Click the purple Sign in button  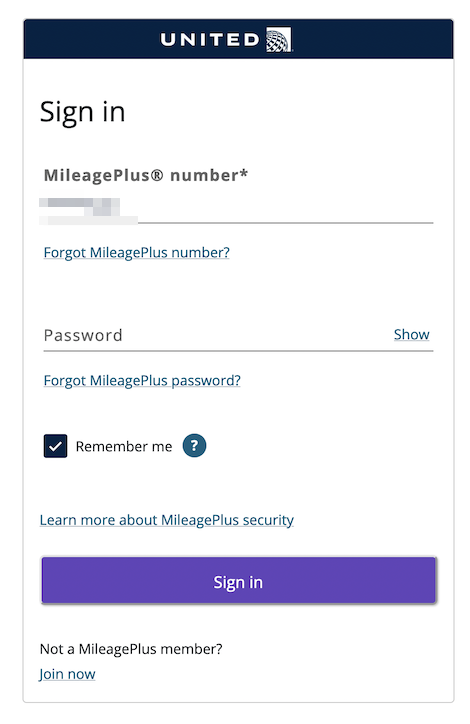pyautogui.click(x=239, y=580)
